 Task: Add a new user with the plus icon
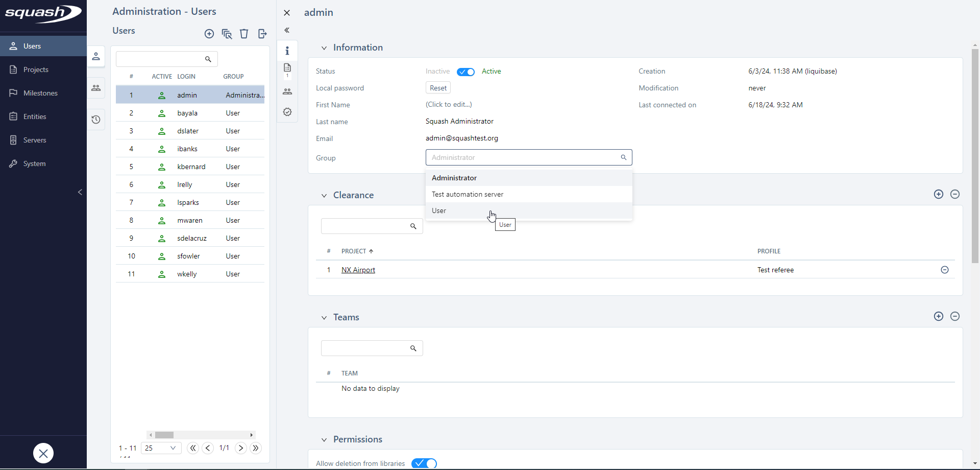coord(209,34)
